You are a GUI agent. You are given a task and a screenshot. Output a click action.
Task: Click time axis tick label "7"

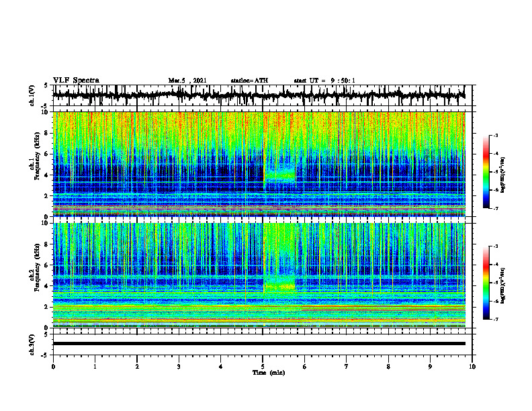click(x=347, y=367)
